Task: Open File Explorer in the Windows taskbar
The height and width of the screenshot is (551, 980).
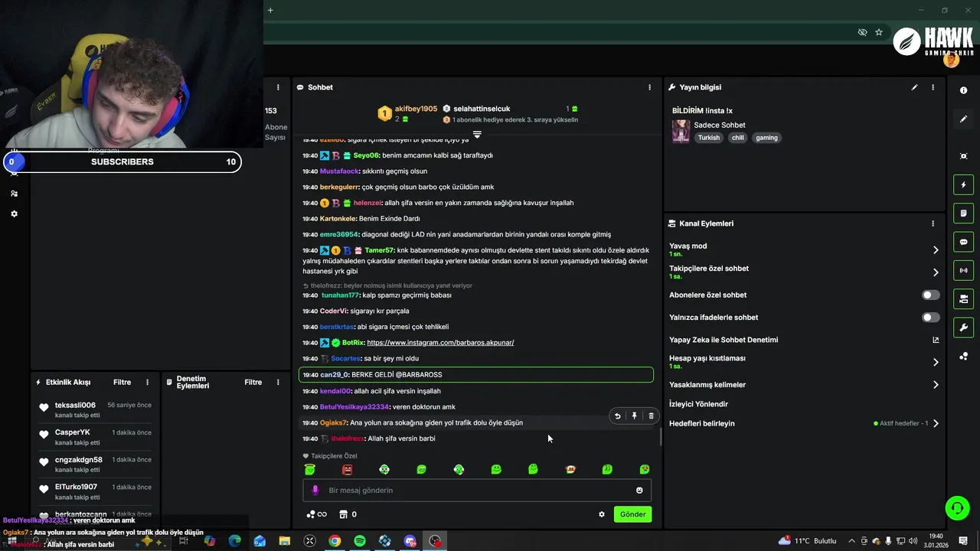Action: [284, 541]
